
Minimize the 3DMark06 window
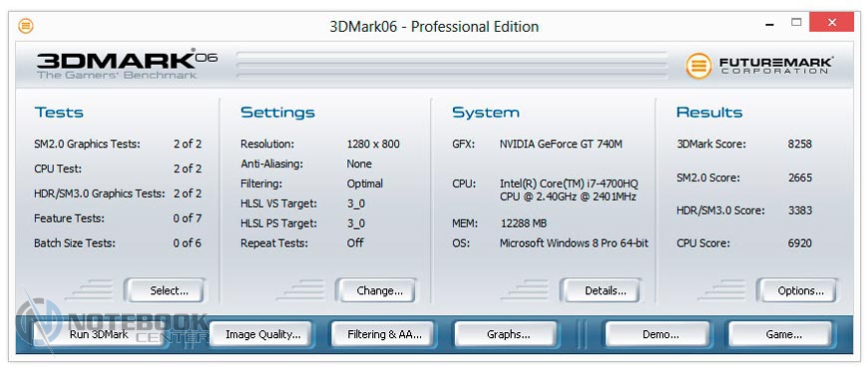[770, 24]
